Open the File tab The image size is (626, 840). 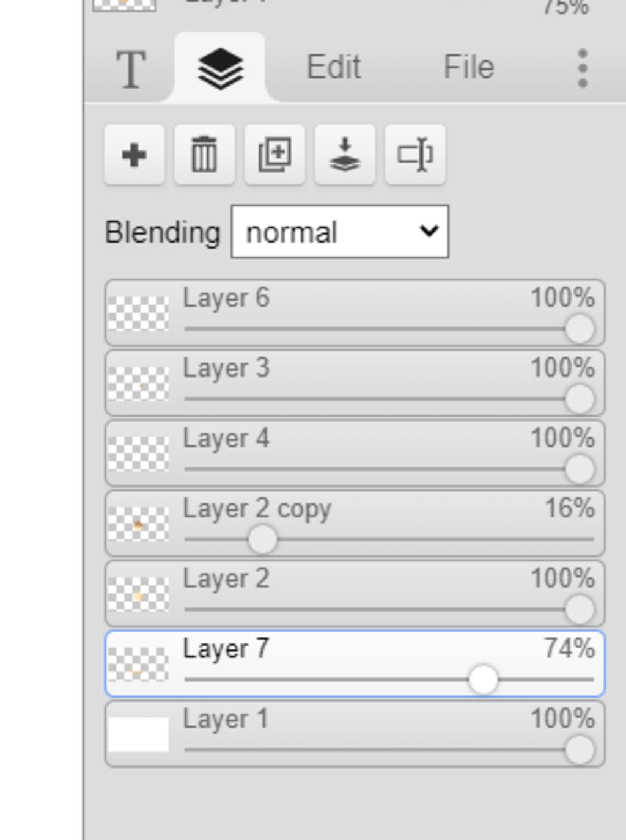pyautogui.click(x=468, y=67)
